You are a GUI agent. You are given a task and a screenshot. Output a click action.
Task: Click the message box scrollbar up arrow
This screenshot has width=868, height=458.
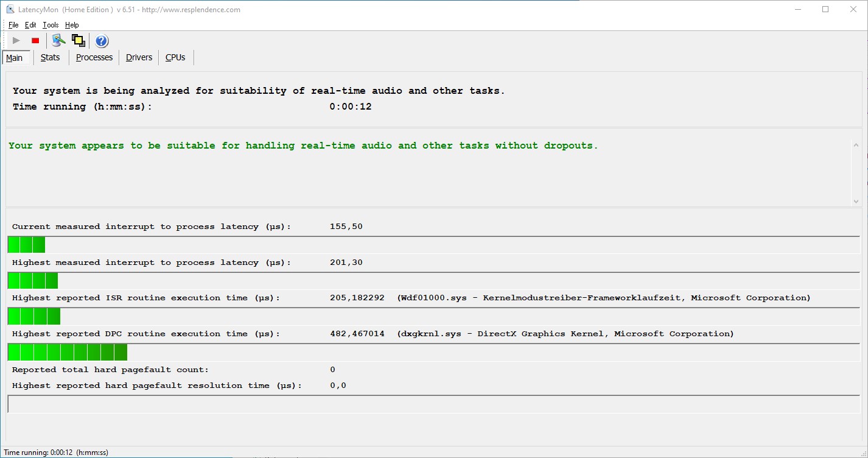point(856,145)
